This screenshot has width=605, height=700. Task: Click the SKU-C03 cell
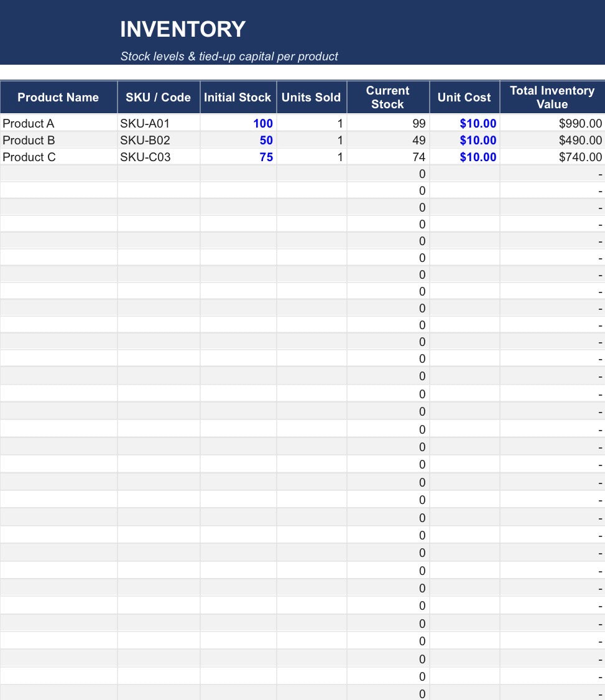pyautogui.click(x=159, y=157)
